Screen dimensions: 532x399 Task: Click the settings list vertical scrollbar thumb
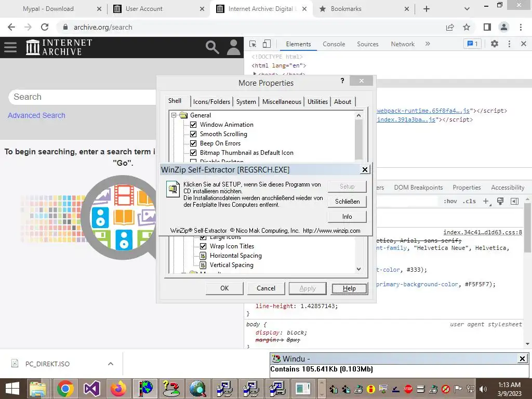(x=358, y=139)
